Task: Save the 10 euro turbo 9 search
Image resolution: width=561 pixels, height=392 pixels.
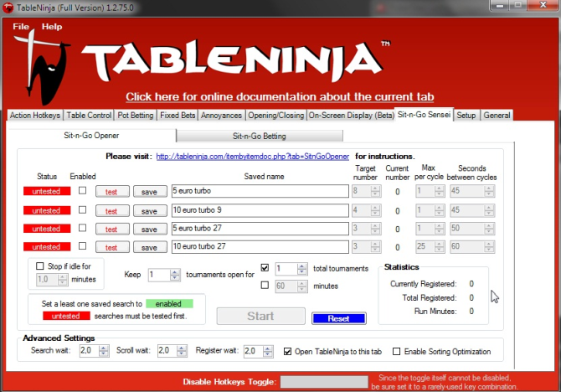Action: coord(150,211)
